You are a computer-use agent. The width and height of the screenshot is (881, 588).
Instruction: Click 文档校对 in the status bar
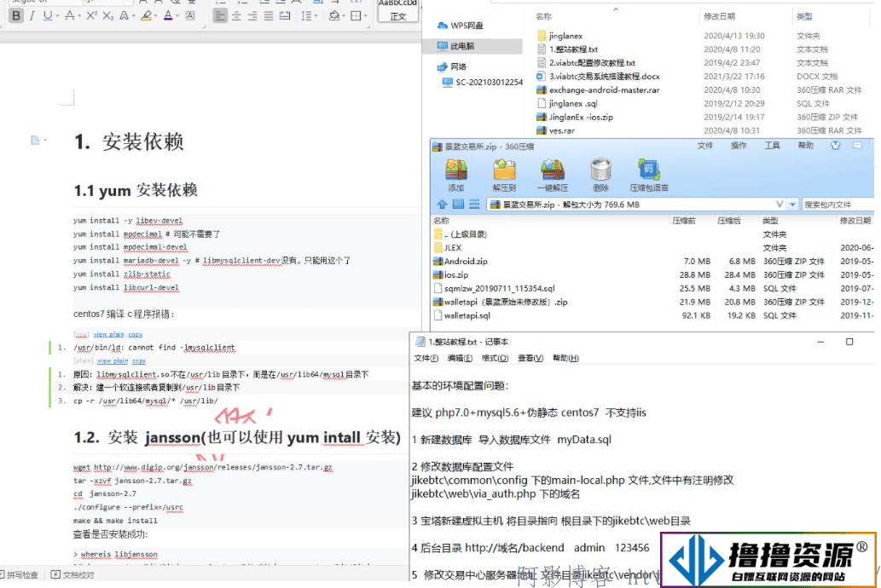tap(72, 574)
